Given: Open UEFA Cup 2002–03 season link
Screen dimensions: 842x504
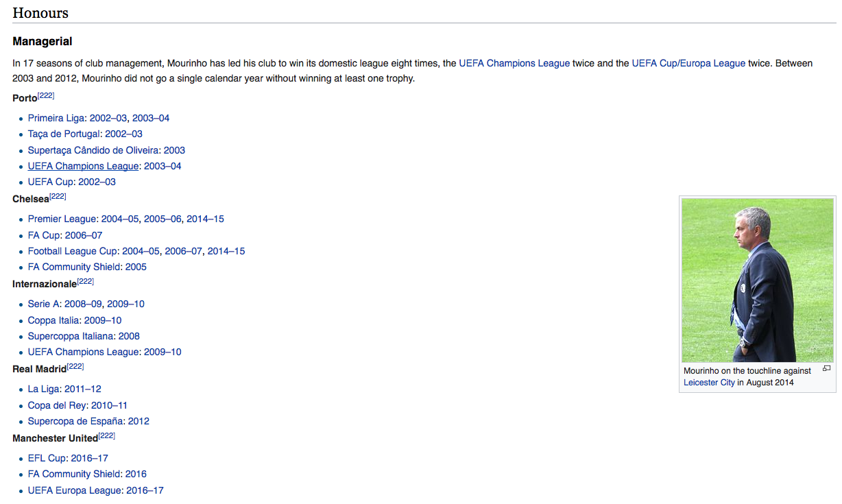Looking at the screenshot, I should click(x=97, y=182).
